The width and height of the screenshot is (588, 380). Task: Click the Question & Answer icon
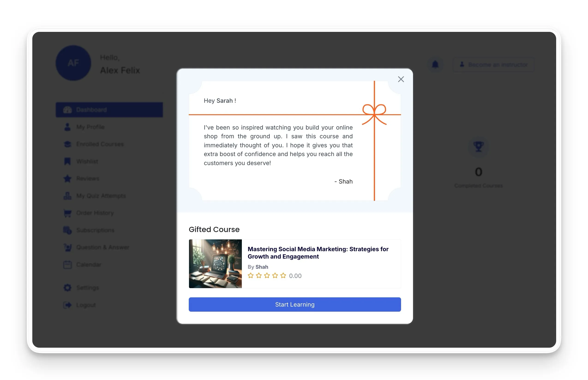67,247
